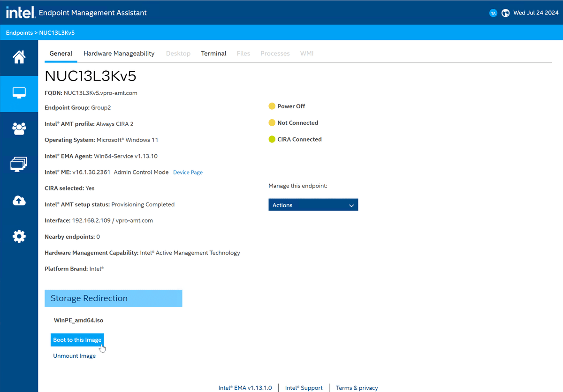
Task: Open the Terms & privacy footer link
Action: pos(357,388)
